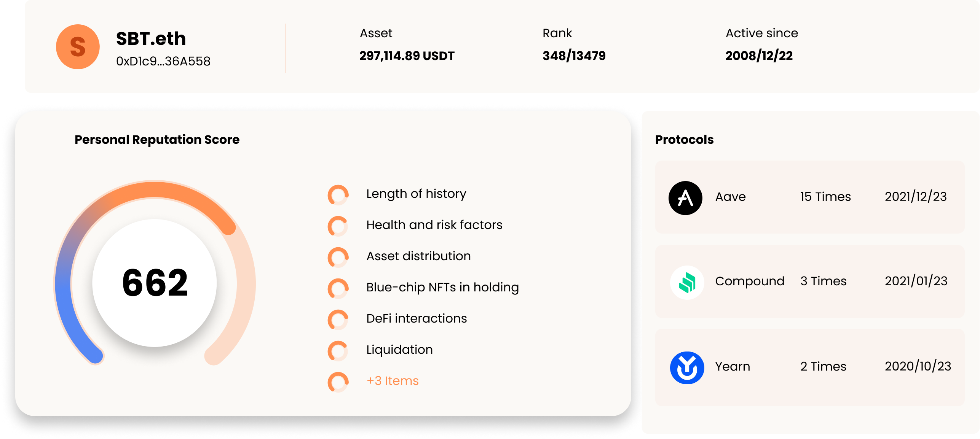Open the Compound 3 Times row
This screenshot has height=439, width=980.
[x=809, y=282]
